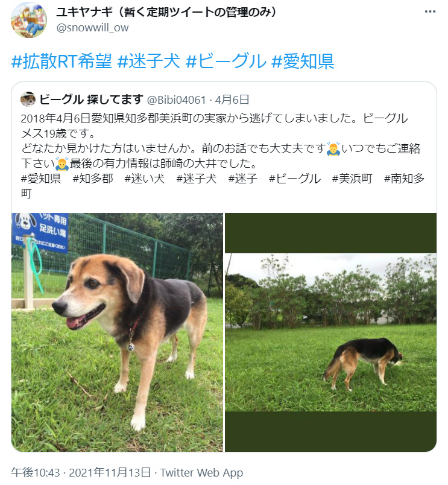Open the timestamp 午後10:43 · 2021年11月13日
The height and width of the screenshot is (485, 448).
tap(81, 472)
